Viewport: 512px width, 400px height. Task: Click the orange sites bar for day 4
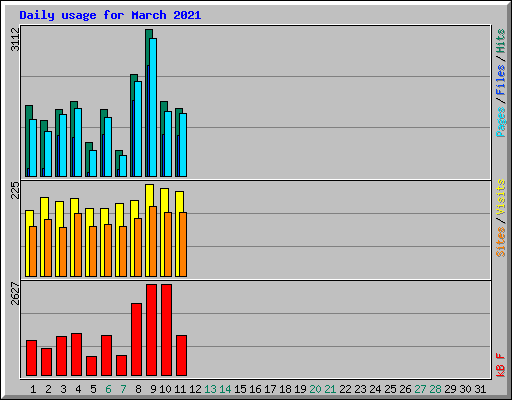pyautogui.click(x=78, y=245)
